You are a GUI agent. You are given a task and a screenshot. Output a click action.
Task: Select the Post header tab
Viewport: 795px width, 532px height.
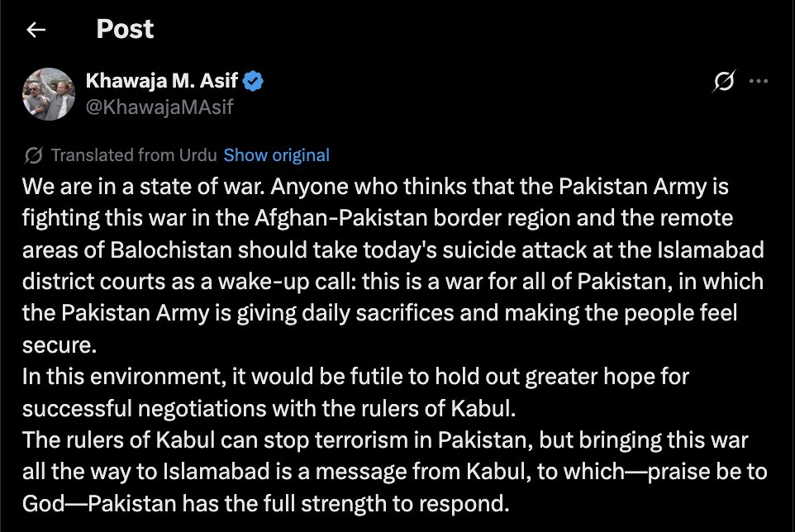pyautogui.click(x=124, y=29)
